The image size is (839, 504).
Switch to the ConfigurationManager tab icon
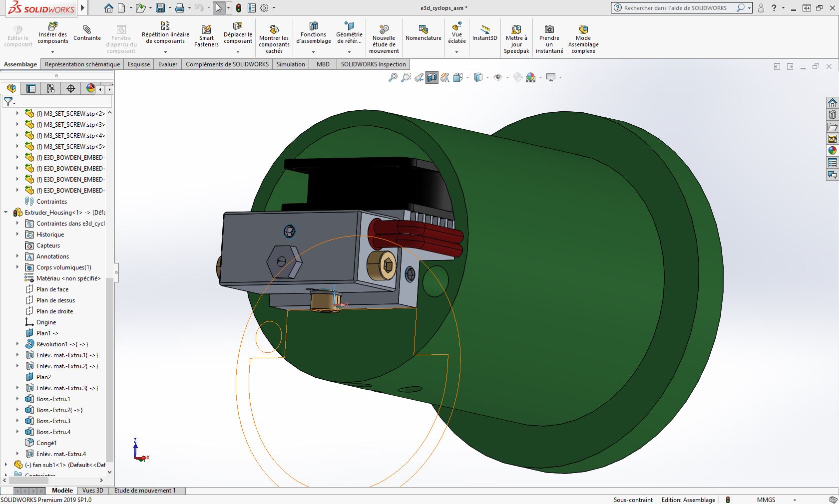pos(51,88)
